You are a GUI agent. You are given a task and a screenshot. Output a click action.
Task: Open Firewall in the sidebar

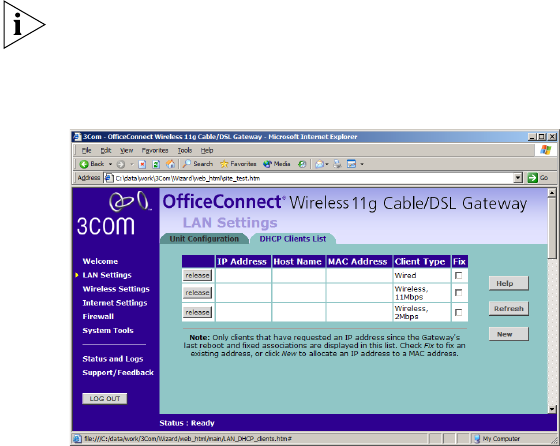98,316
